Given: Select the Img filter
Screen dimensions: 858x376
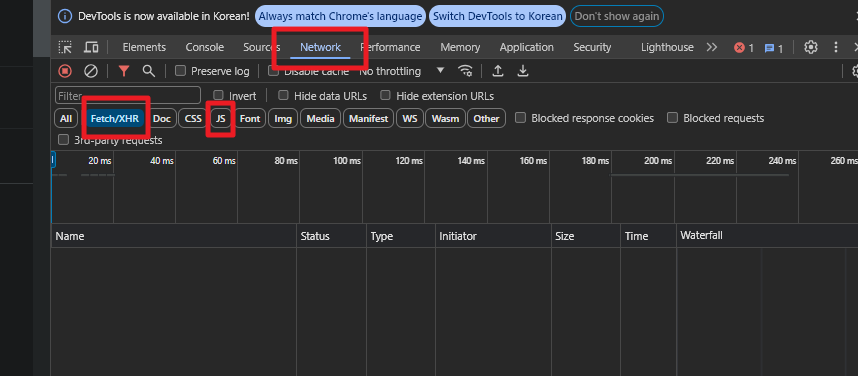Looking at the screenshot, I should click(283, 118).
